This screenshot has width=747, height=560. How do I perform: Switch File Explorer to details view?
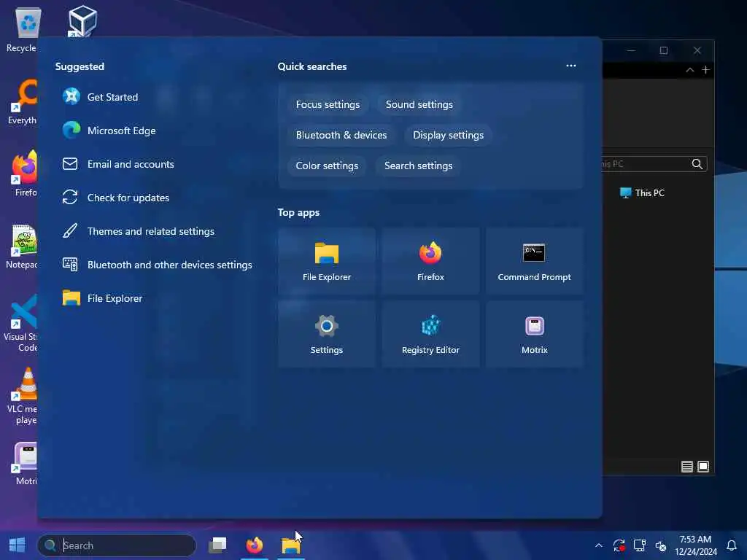pos(687,467)
